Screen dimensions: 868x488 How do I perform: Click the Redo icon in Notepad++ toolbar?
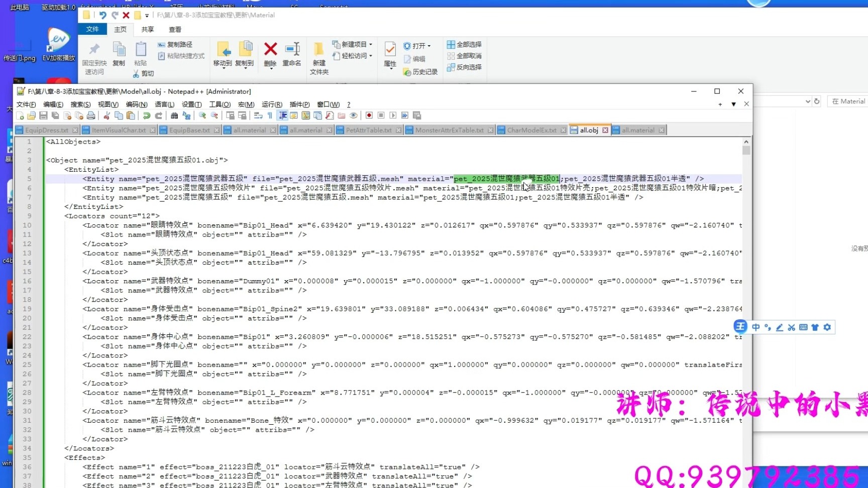[159, 115]
